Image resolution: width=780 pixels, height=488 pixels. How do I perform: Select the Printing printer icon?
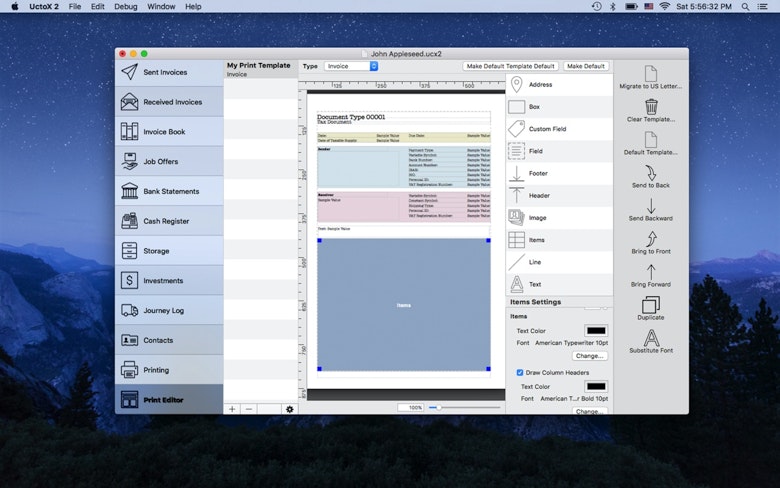pos(129,370)
